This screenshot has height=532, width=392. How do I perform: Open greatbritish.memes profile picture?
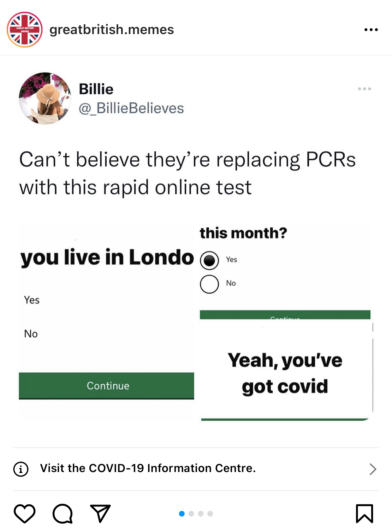pyautogui.click(x=25, y=30)
